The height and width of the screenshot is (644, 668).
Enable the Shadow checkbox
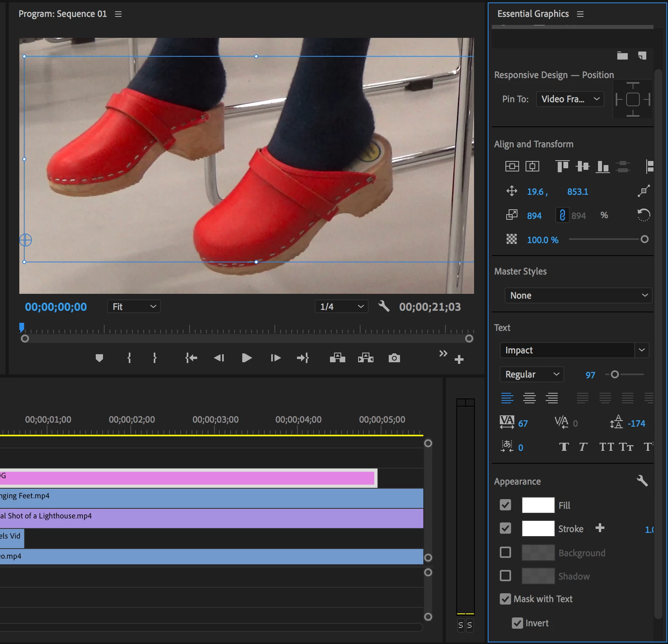[x=505, y=576]
